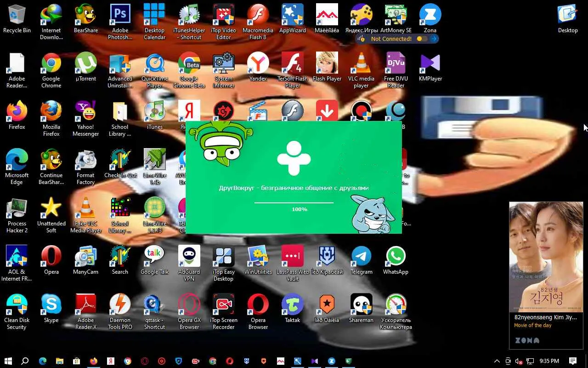
Task: Open the notifications action center
Action: point(573,361)
